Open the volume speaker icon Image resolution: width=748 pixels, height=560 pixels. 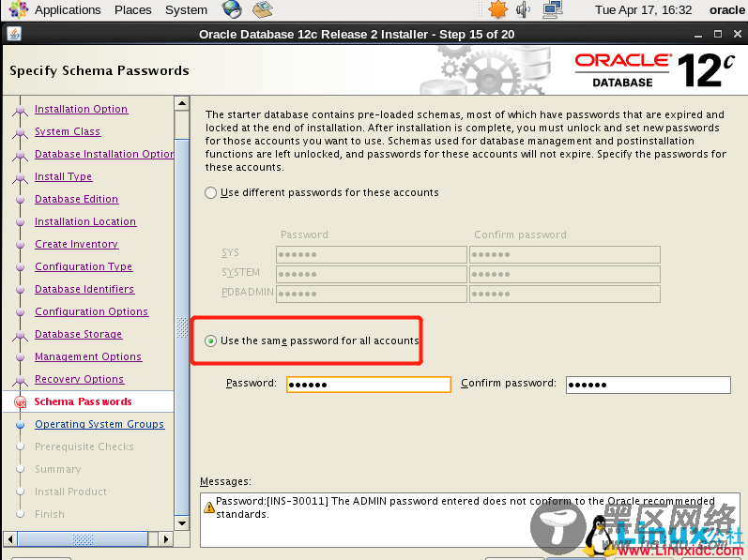click(x=524, y=9)
